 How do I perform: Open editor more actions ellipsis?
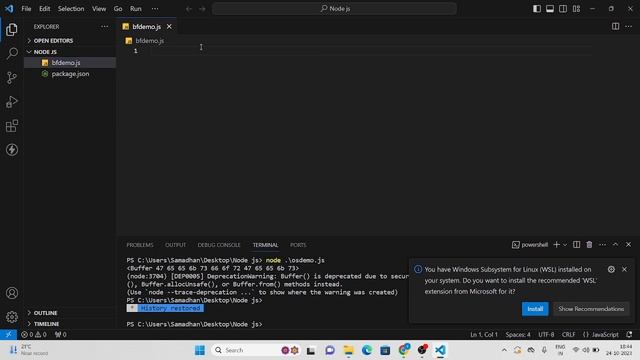[x=629, y=27]
